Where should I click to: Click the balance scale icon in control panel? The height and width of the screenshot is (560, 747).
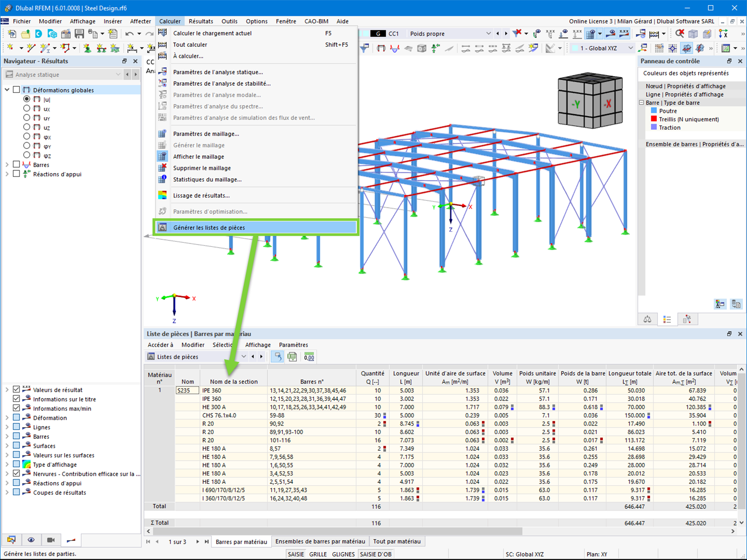(648, 319)
